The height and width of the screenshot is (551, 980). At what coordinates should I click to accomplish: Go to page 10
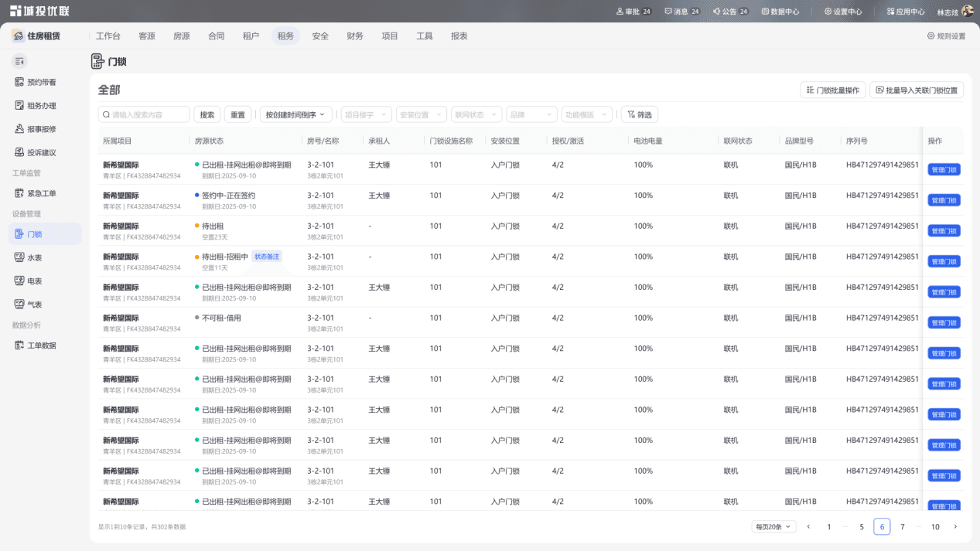[x=935, y=527]
